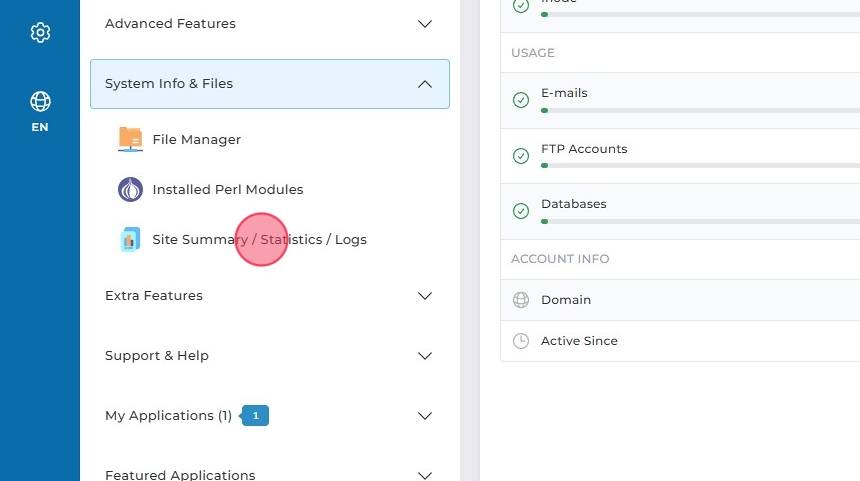Click the My Applications count badge

click(x=255, y=415)
